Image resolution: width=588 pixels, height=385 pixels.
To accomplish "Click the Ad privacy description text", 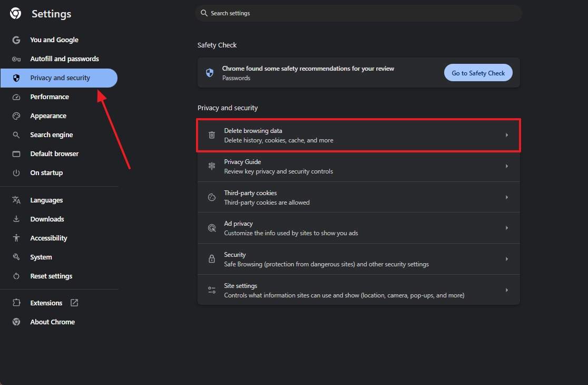I will tap(291, 233).
